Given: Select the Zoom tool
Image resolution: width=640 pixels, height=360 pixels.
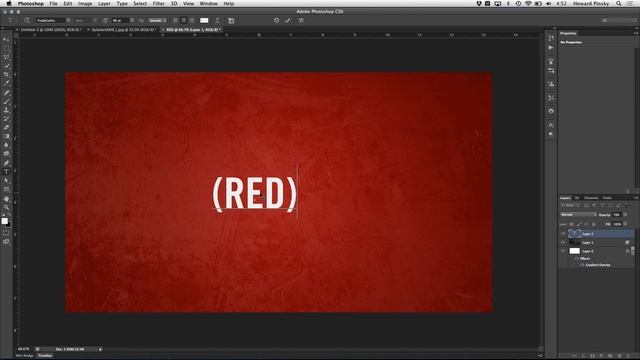Looking at the screenshot, I should coord(6,207).
